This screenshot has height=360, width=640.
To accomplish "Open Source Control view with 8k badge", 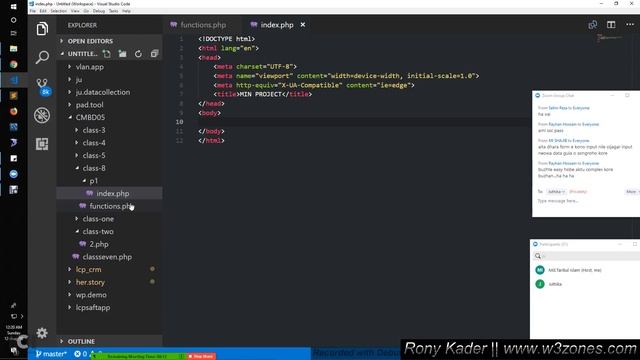I will pyautogui.click(x=42, y=86).
